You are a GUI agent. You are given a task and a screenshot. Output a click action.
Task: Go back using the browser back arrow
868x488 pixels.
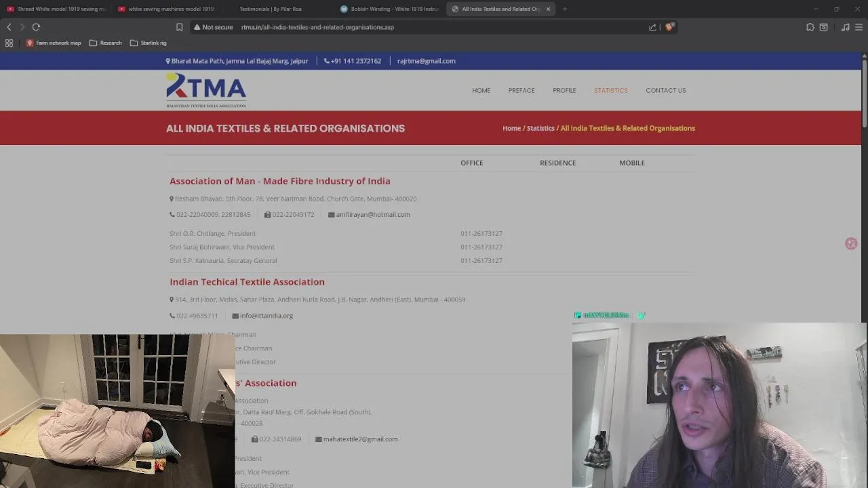tap(9, 27)
